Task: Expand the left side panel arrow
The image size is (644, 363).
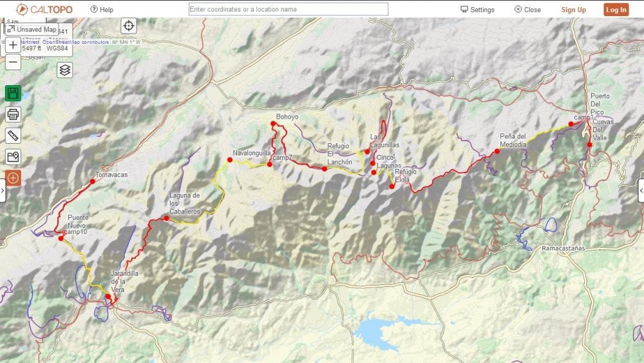Action: pos(3,190)
